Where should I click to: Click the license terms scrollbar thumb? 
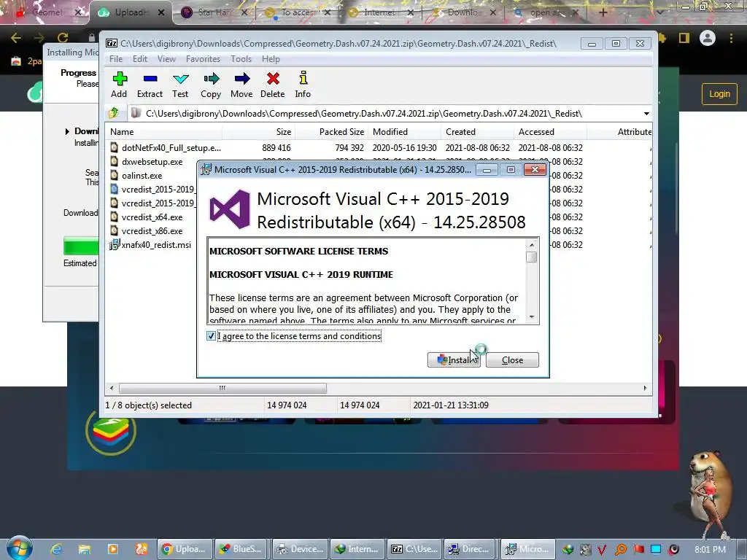tap(532, 257)
